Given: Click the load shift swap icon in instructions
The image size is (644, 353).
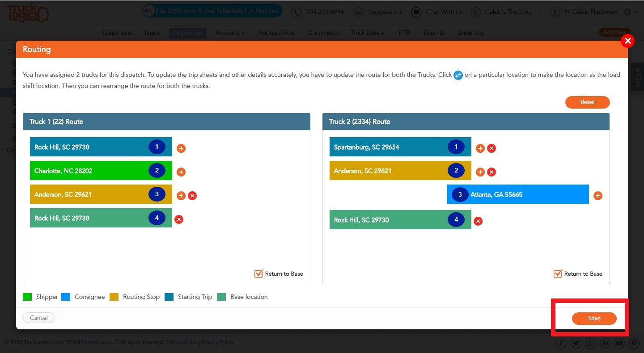Looking at the screenshot, I should click(458, 75).
